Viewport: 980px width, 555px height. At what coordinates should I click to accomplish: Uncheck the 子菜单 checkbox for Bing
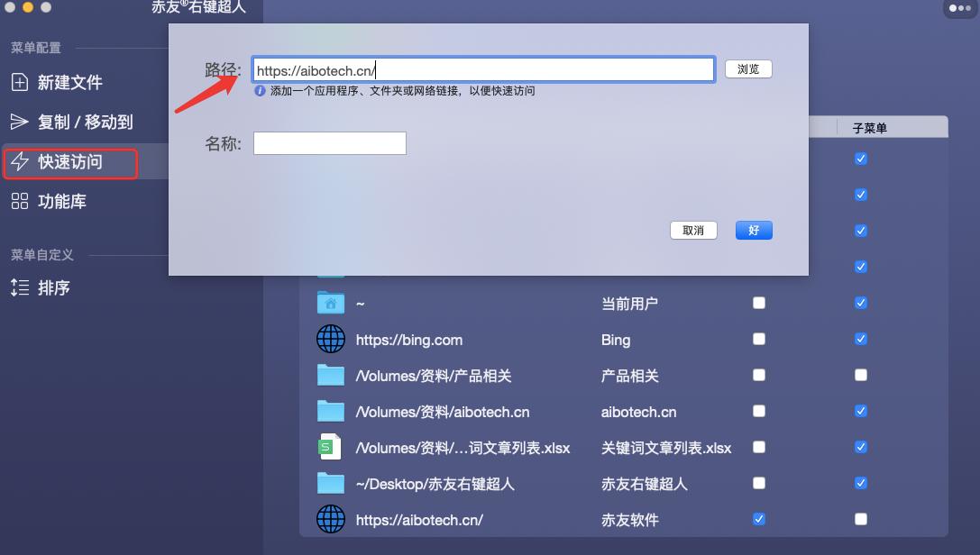860,339
